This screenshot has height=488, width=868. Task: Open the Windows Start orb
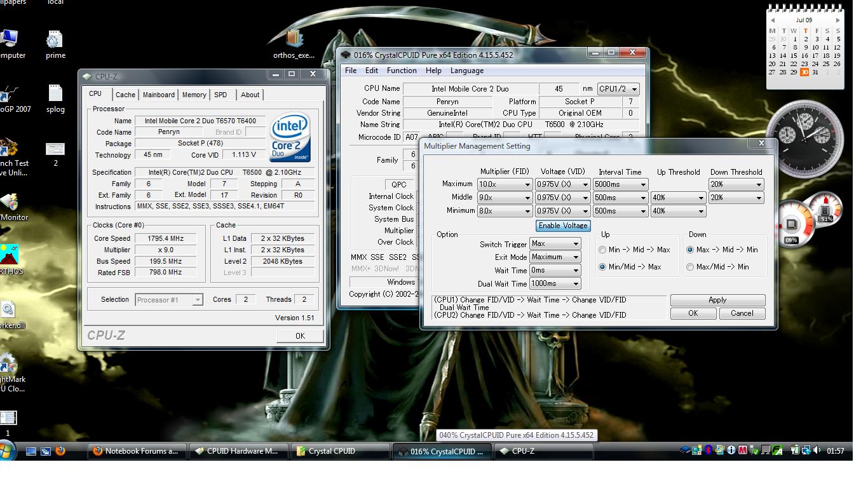[x=6, y=451]
